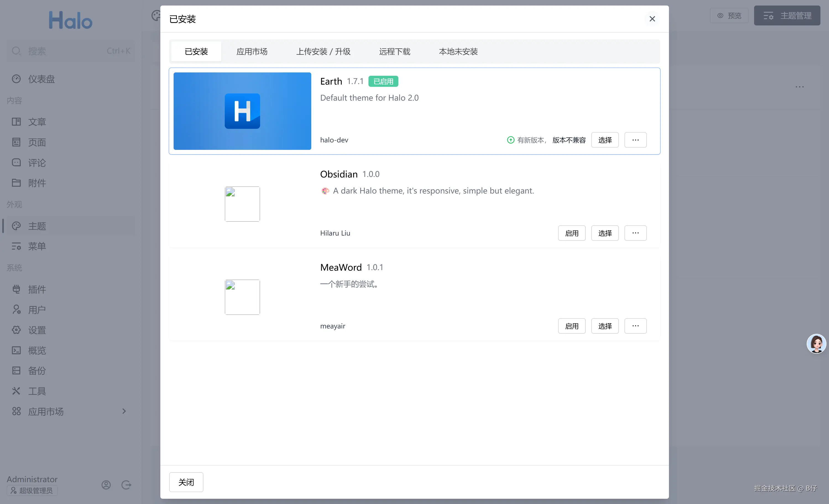Click the logout icon near Administrator
This screenshot has width=829, height=504.
(x=126, y=484)
